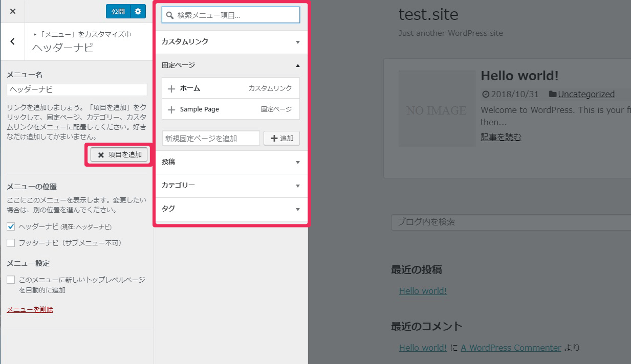
Task: Click the メニューを削除 link
Action: click(x=30, y=309)
